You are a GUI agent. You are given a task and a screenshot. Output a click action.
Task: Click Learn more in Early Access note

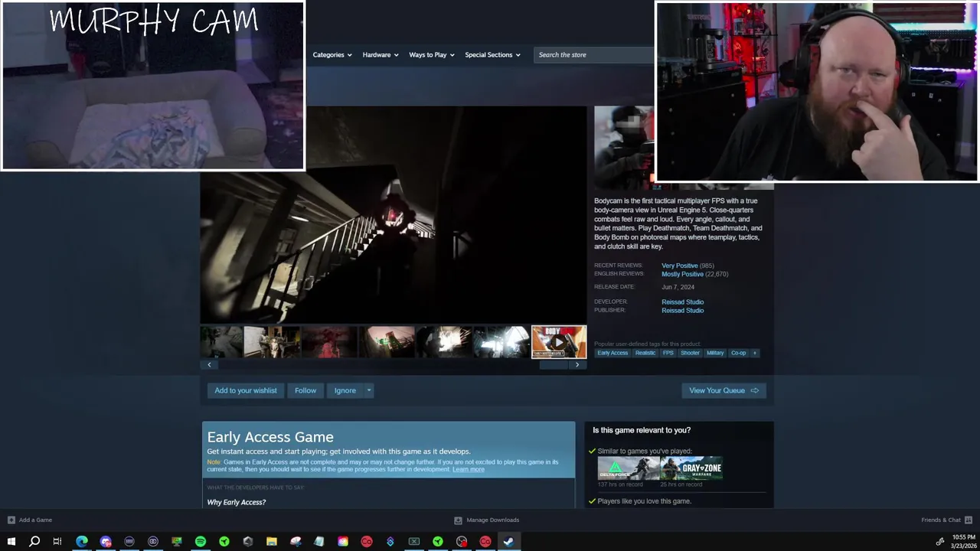[x=469, y=469]
